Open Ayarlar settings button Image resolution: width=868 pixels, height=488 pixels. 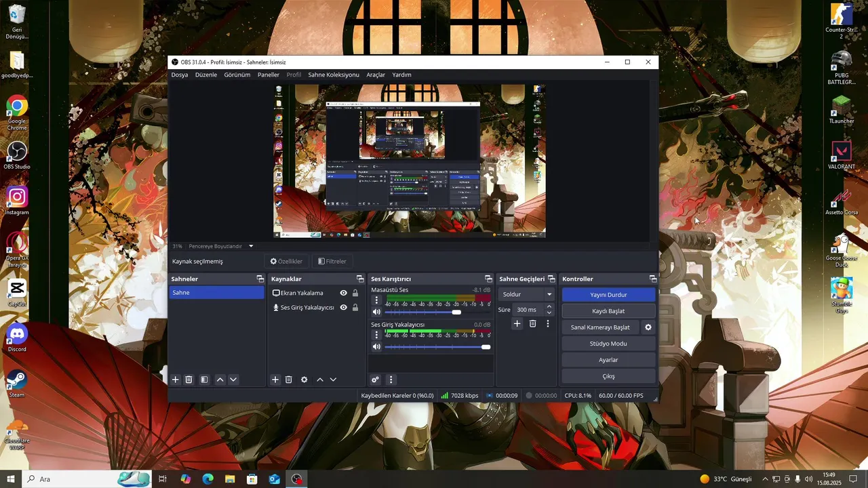pyautogui.click(x=608, y=360)
